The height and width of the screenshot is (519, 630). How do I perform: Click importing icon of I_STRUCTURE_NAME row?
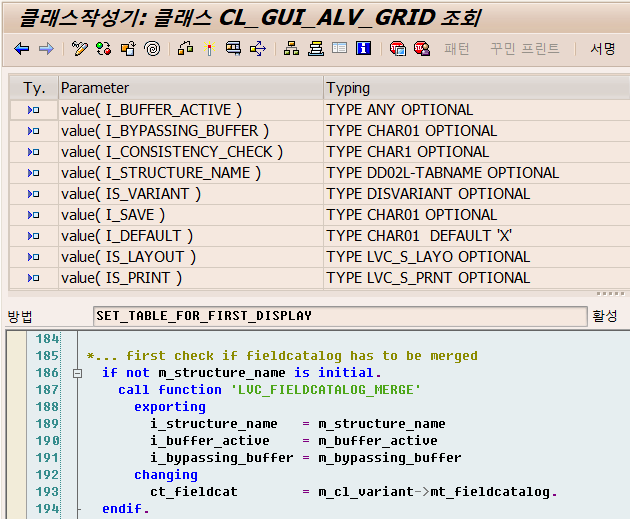(x=33, y=173)
